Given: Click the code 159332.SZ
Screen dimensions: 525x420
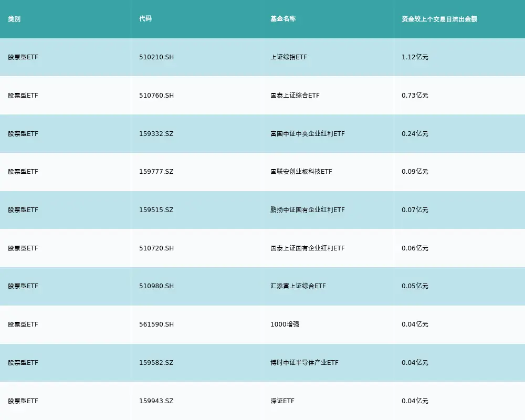Looking at the screenshot, I should (x=156, y=133).
